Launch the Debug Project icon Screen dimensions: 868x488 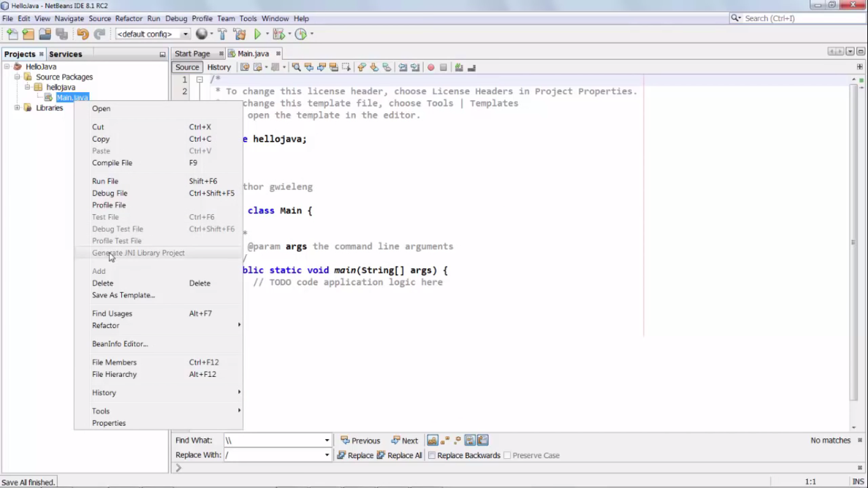click(x=277, y=34)
